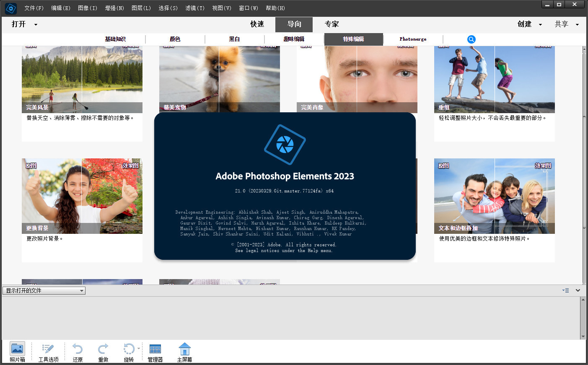
Task: Open the 滤镜(T) menu
Action: pyautogui.click(x=195, y=8)
